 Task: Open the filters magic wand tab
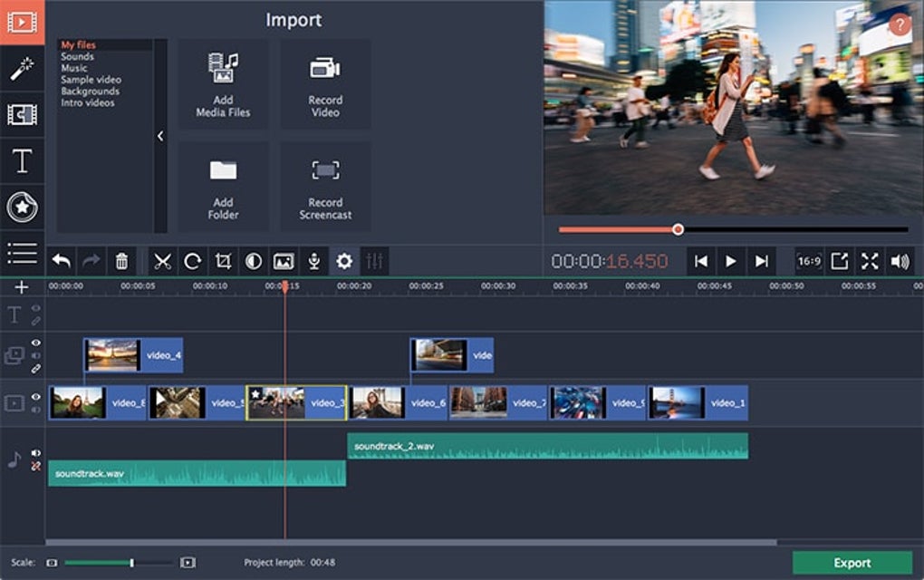[x=22, y=69]
